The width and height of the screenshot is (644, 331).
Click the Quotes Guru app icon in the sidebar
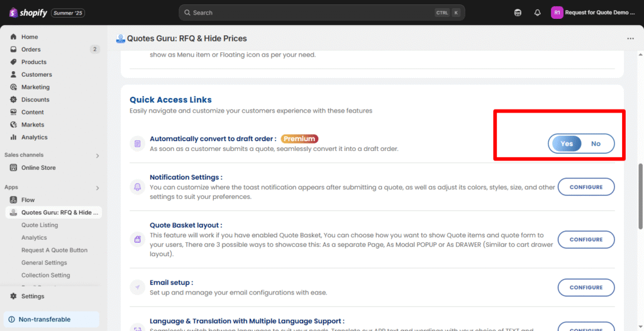point(14,212)
